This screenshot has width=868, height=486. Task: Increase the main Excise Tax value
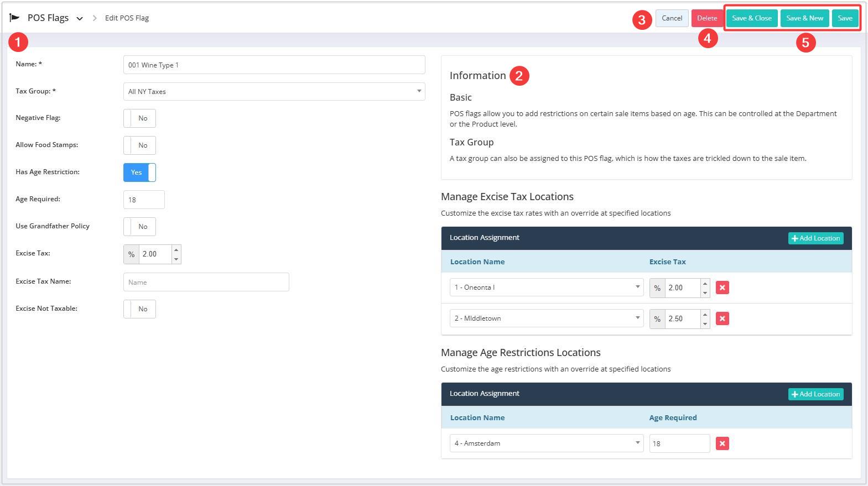176,250
